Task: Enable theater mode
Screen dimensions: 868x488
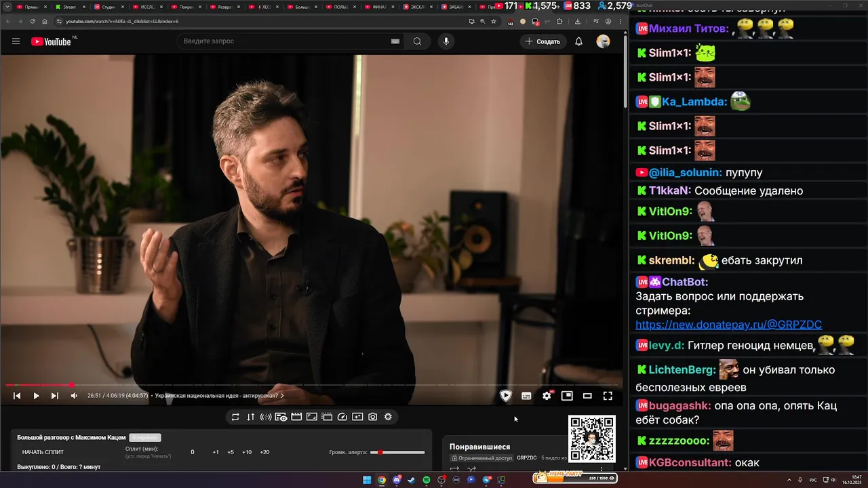Action: click(587, 396)
